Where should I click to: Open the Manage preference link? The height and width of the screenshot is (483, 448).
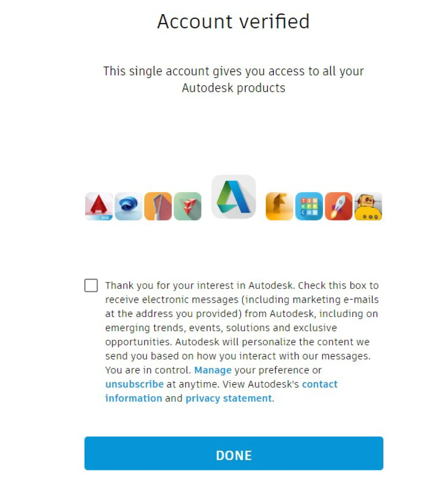(x=213, y=370)
